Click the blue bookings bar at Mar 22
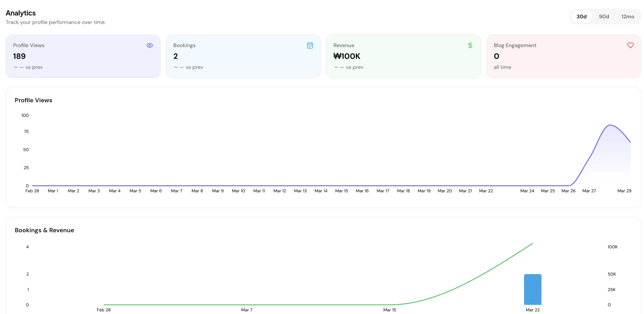Screen dimensions: 644x314 coord(532,290)
